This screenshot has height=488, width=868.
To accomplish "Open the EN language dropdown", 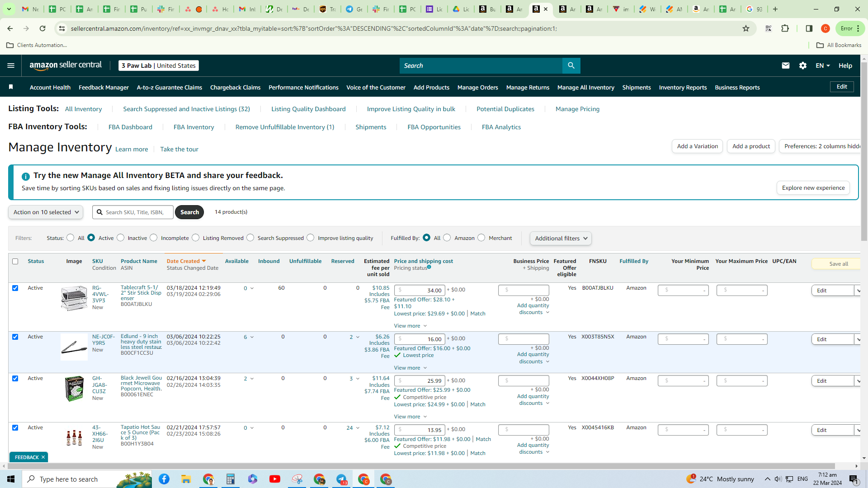I will coord(823,66).
